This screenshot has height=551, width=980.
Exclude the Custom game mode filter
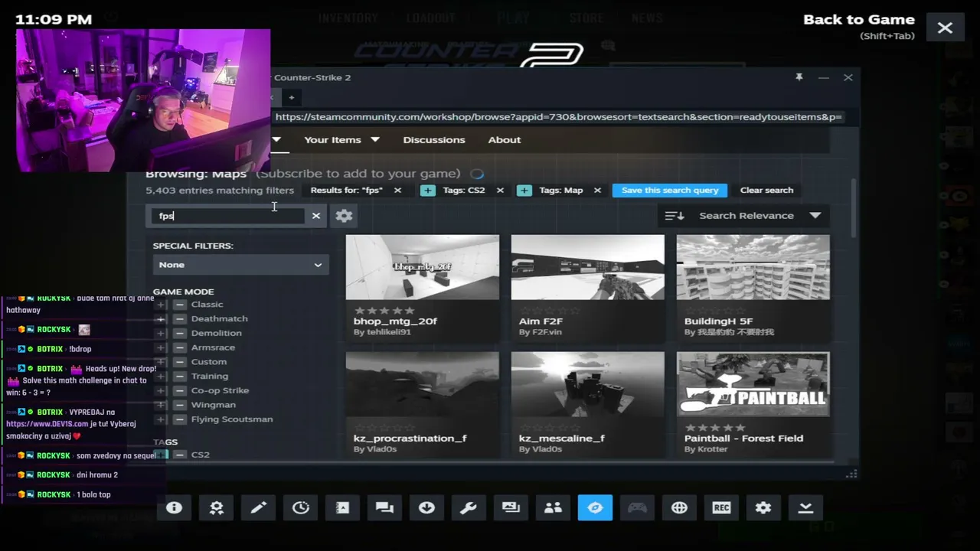tap(179, 362)
